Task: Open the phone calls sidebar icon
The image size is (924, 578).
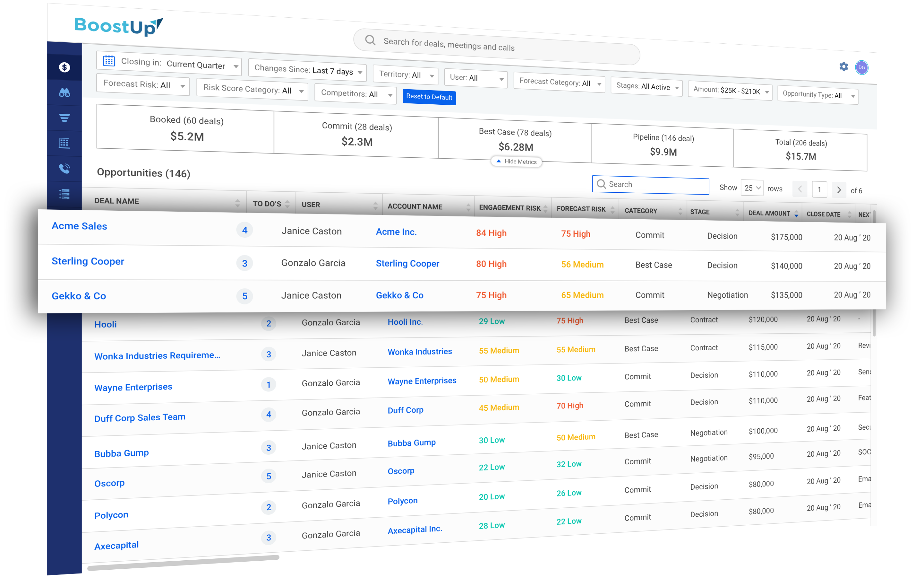Action: [64, 168]
